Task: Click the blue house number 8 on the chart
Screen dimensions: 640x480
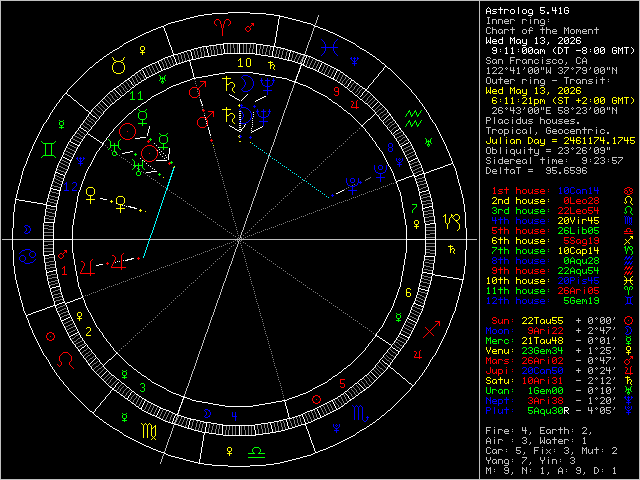Action: (390, 148)
